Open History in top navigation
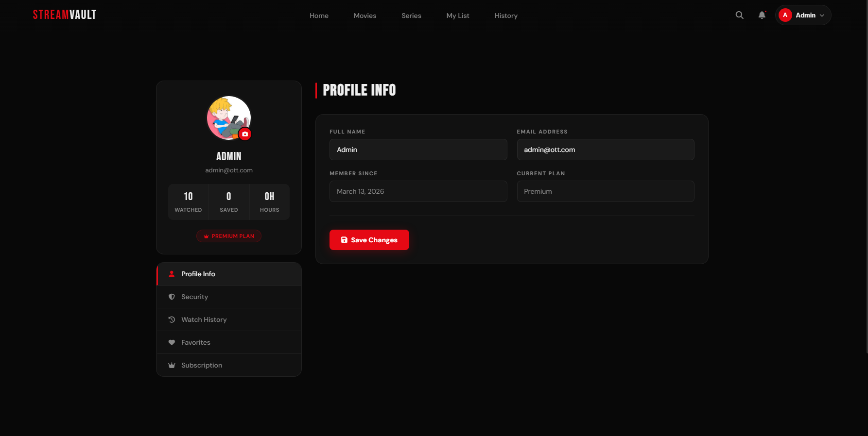The width and height of the screenshot is (868, 436). coord(506,16)
